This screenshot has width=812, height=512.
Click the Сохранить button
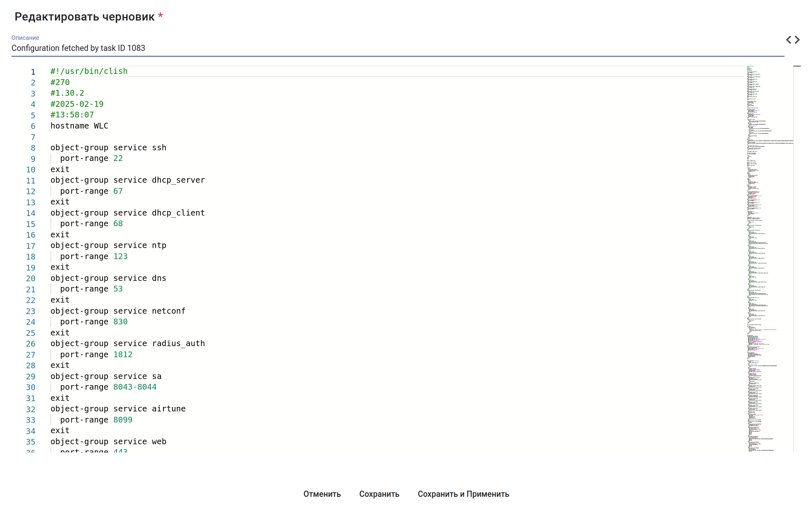click(379, 494)
